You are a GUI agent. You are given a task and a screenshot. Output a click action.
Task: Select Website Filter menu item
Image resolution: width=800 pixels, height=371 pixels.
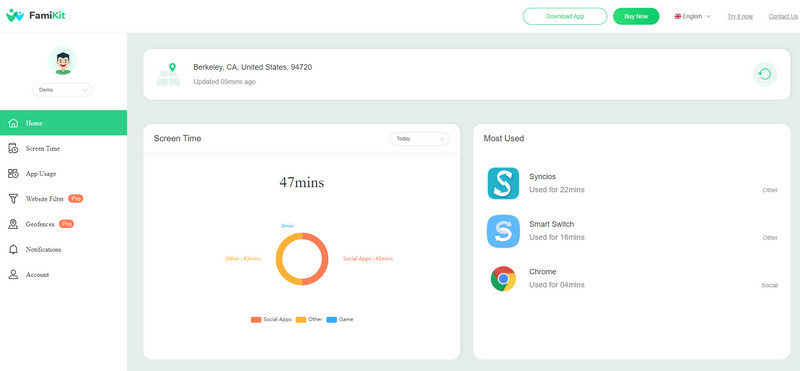(63, 199)
